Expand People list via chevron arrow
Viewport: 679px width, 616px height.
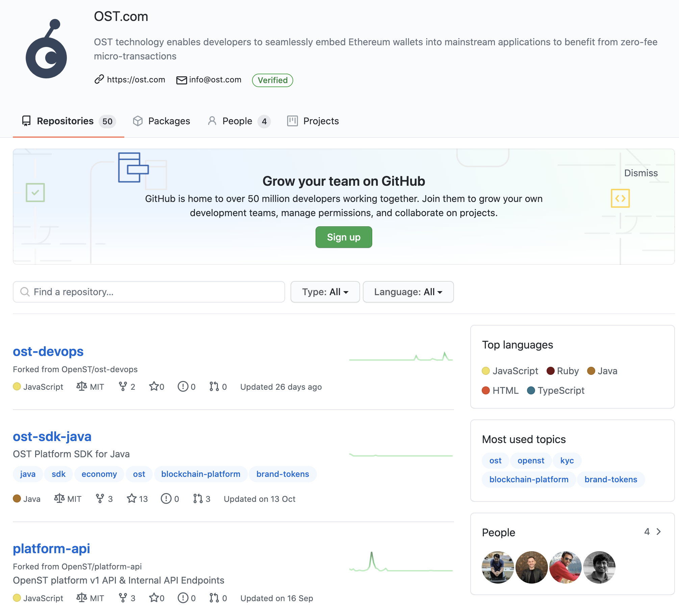658,532
